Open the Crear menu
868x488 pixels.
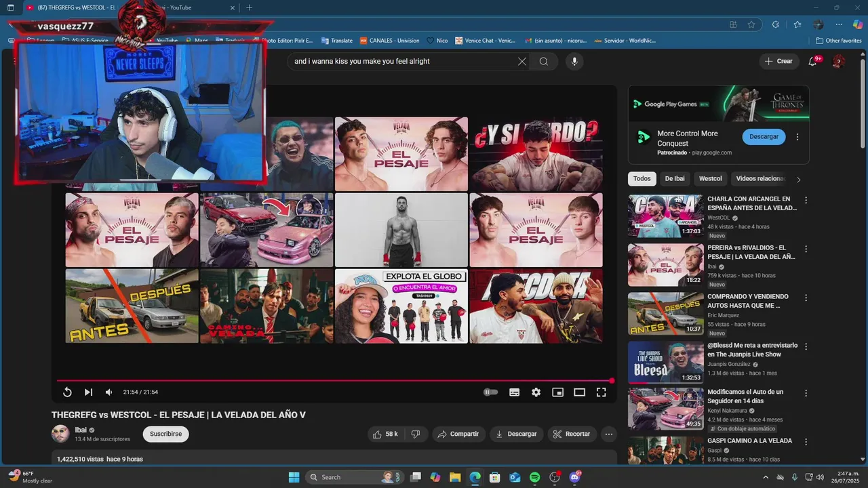(778, 61)
